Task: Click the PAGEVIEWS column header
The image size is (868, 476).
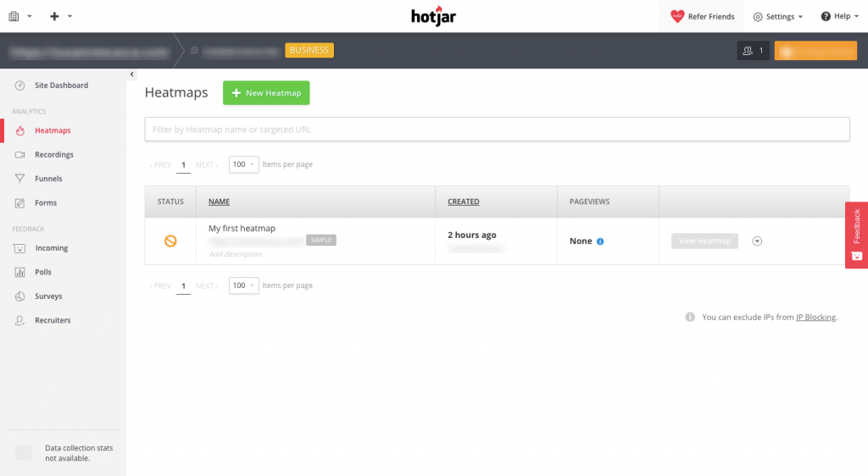Action: 590,202
